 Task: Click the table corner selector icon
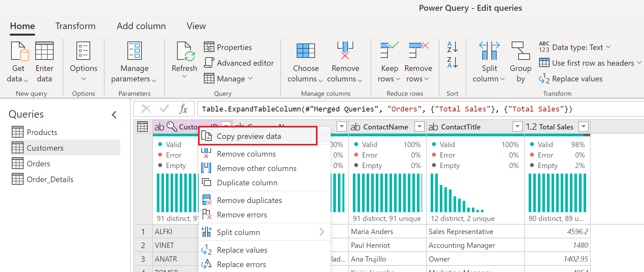pos(142,127)
